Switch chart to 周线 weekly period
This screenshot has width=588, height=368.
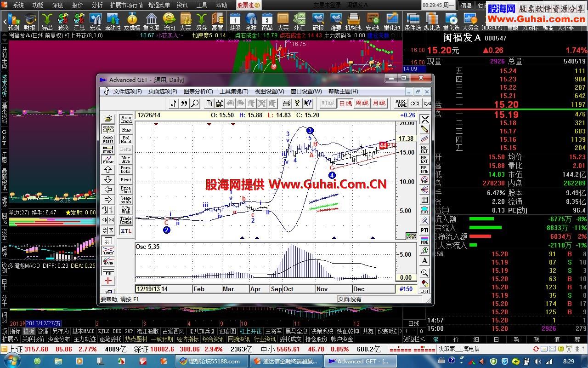point(362,103)
